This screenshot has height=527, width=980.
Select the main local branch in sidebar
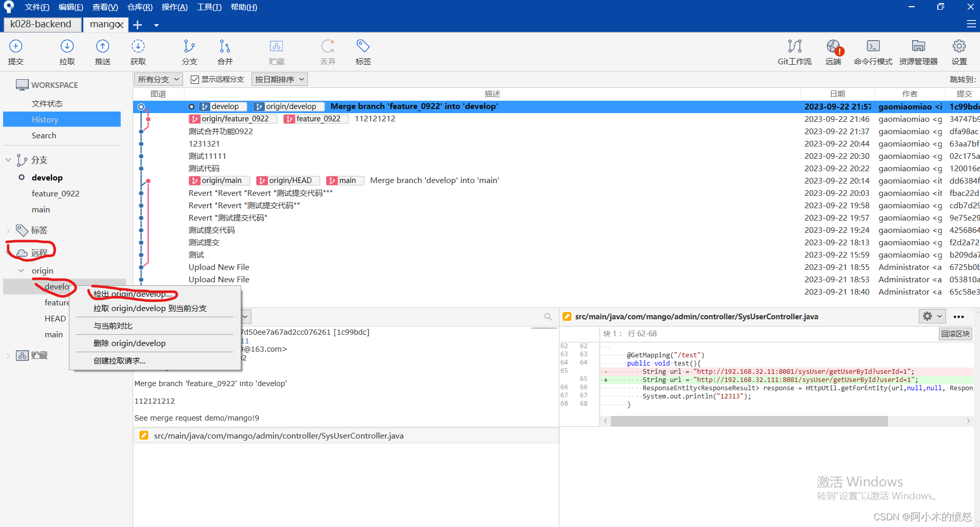pyautogui.click(x=41, y=209)
